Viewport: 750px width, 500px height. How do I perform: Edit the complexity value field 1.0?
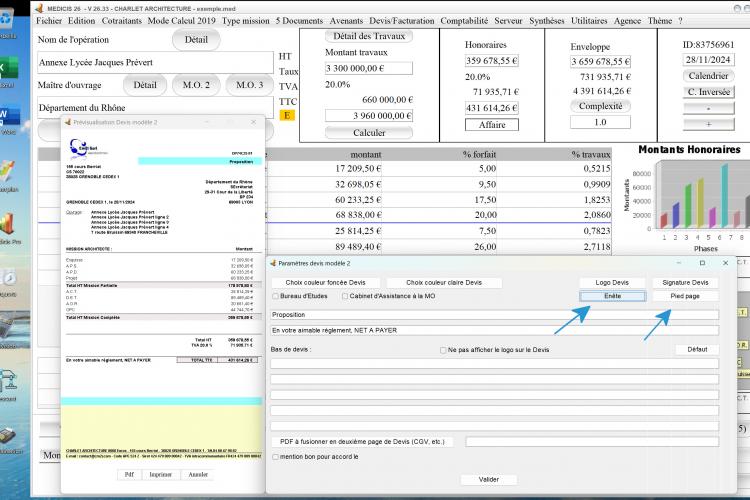pyautogui.click(x=600, y=122)
